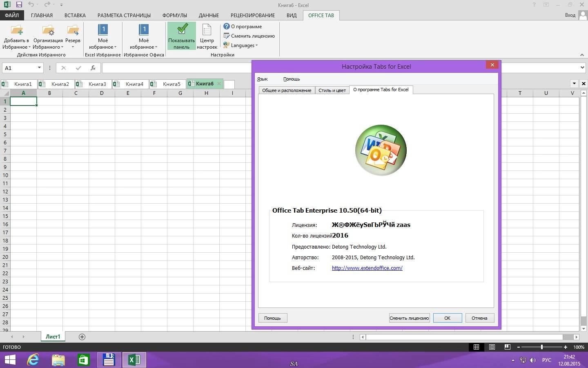Switch to the ВСТАВКА ribbon tab

click(x=75, y=15)
